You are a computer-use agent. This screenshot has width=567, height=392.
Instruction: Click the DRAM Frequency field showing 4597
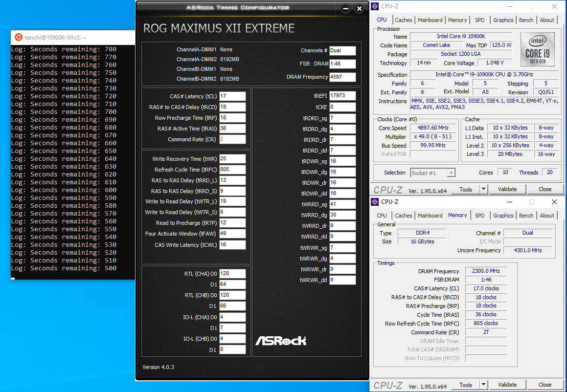(342, 77)
